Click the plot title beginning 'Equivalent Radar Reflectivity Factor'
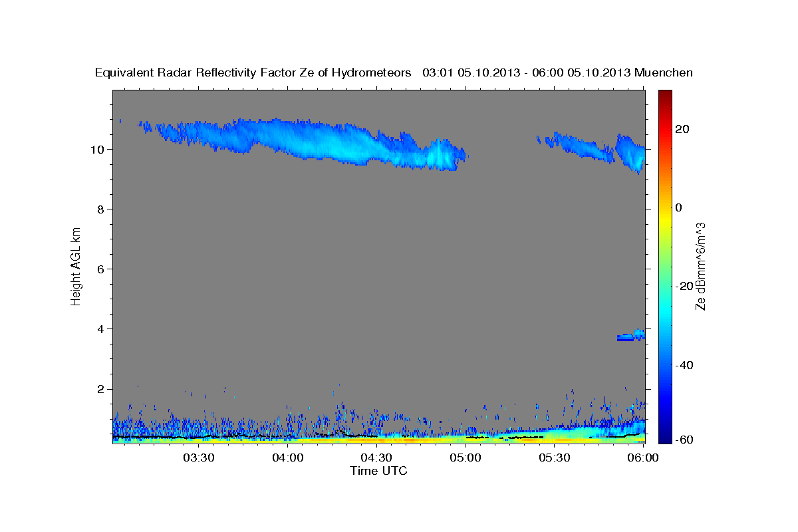This screenshot has height=532, width=798. pos(394,72)
